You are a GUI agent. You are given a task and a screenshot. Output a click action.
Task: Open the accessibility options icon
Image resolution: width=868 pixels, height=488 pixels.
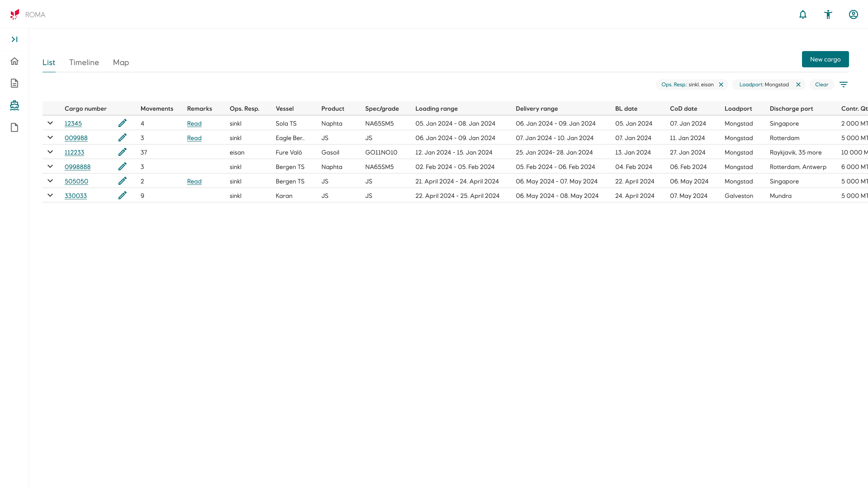(828, 14)
